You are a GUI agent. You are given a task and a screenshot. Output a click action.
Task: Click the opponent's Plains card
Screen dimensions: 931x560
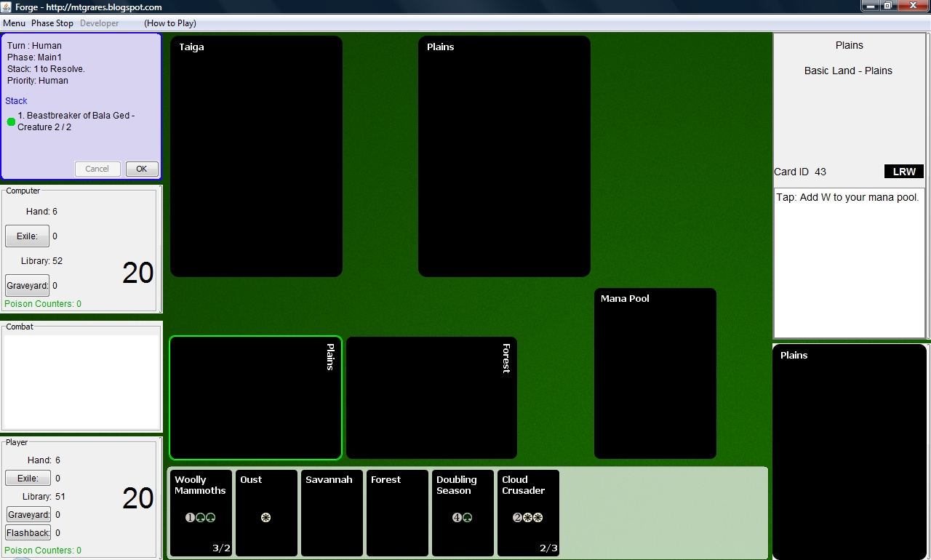[504, 156]
